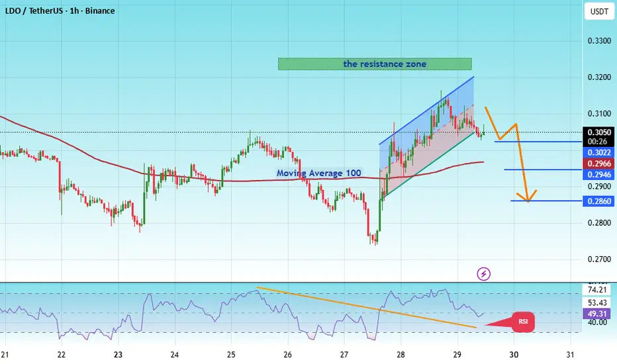
Task: Click date 25 on the time axis
Action: (231, 355)
